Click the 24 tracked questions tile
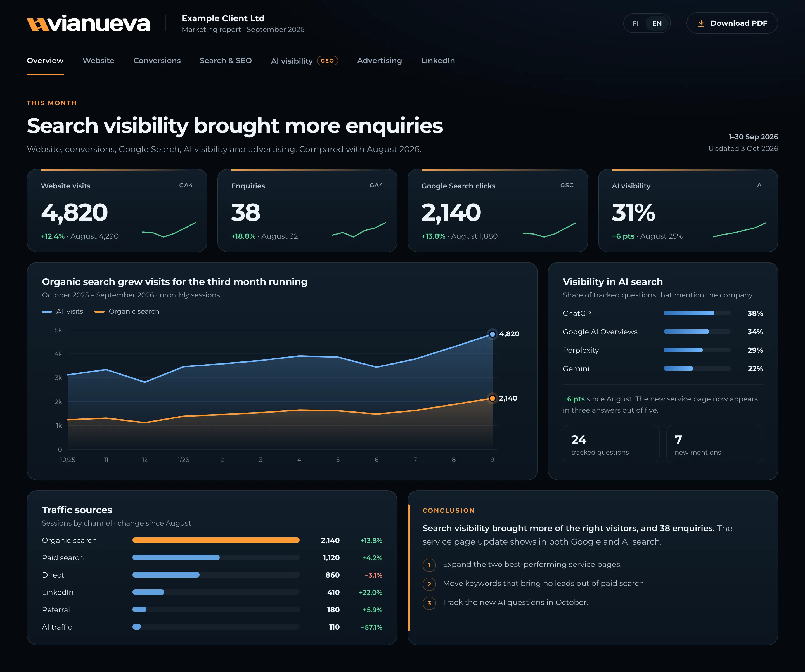The height and width of the screenshot is (672, 805). pos(611,444)
